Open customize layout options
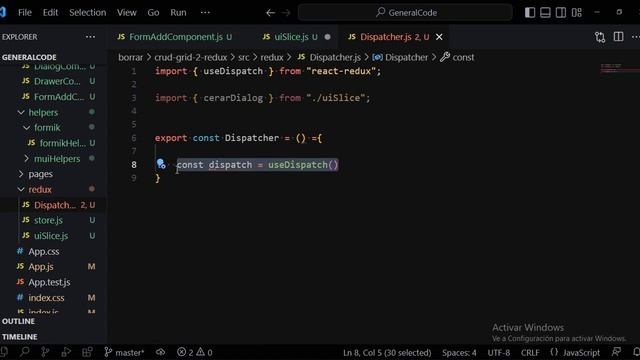Screen dimensions: 640x360 [577, 13]
